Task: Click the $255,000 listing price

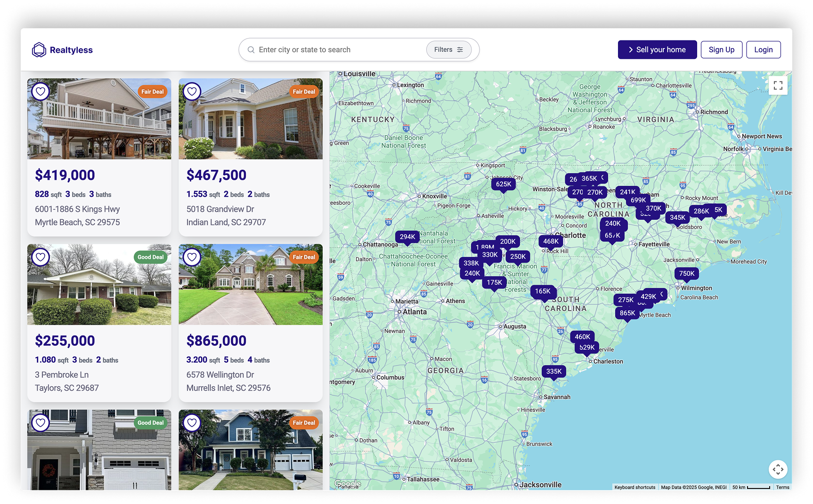Action: click(x=65, y=341)
